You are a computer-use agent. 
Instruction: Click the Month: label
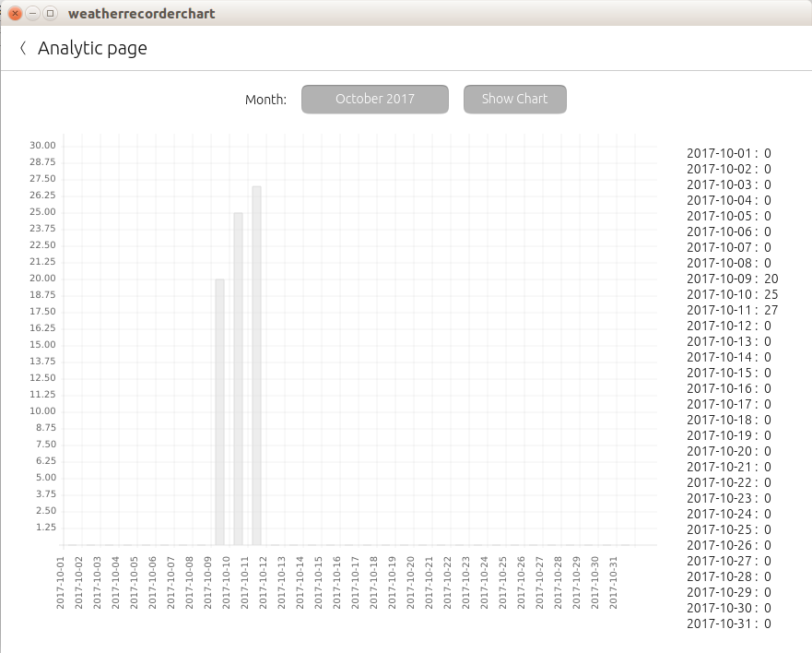coord(265,99)
